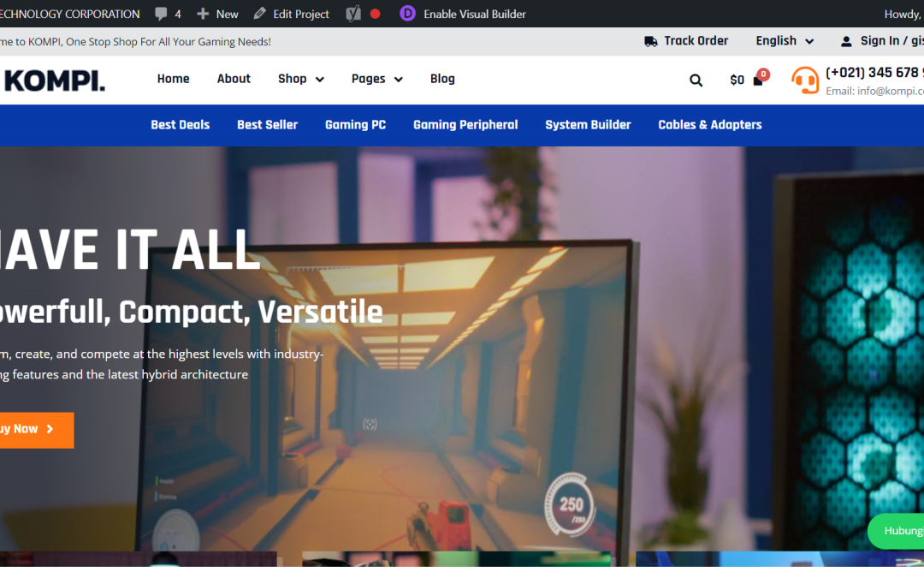This screenshot has width=924, height=578.
Task: Expand the English language dropdown
Action: click(x=784, y=41)
